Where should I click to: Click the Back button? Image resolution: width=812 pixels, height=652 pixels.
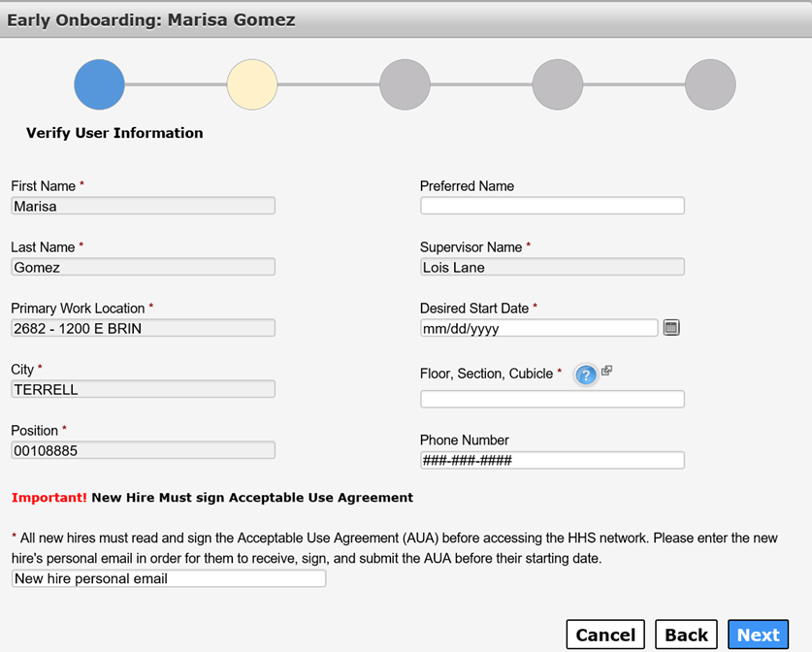point(686,635)
